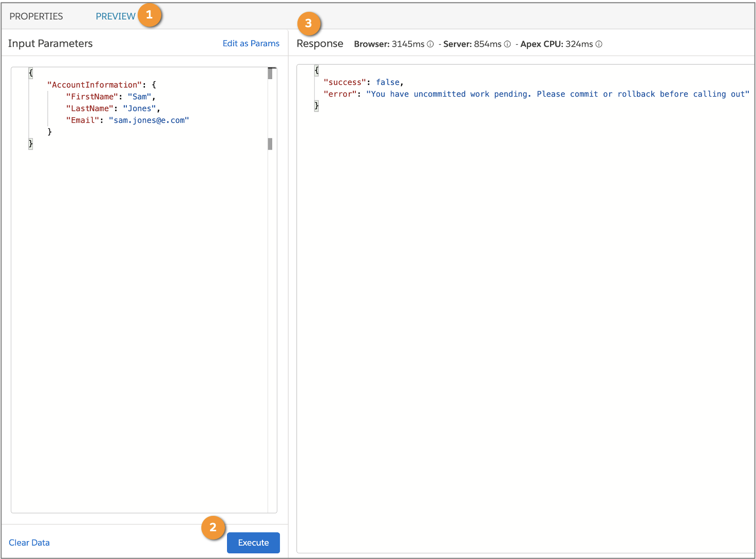Click the Browser timing info icon
Screen dimensions: 756x559
[429, 44]
